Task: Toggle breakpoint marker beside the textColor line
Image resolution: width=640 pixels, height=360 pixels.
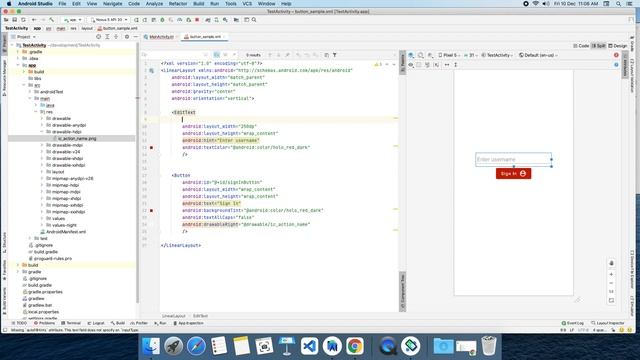Action: (151, 147)
